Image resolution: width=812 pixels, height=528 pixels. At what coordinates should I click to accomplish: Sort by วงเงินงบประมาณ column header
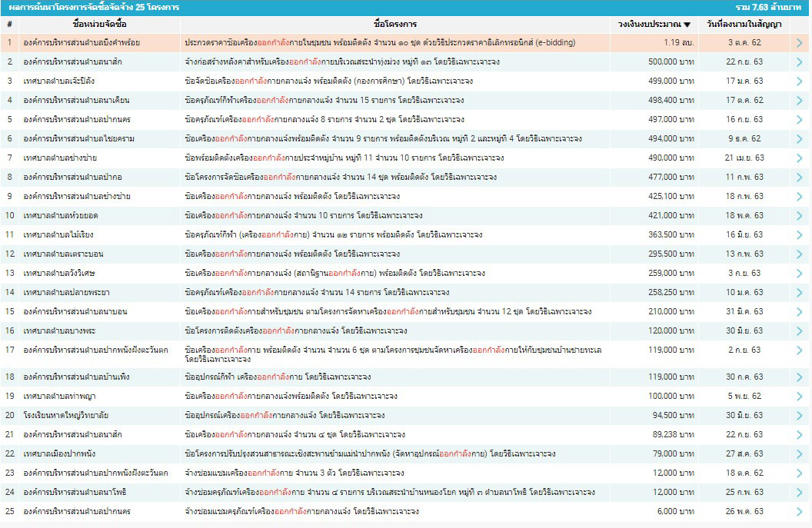pyautogui.click(x=648, y=24)
